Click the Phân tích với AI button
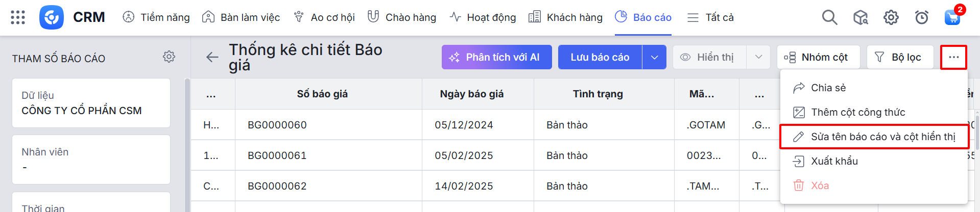Screen dimensions: 980x212 click(496, 57)
